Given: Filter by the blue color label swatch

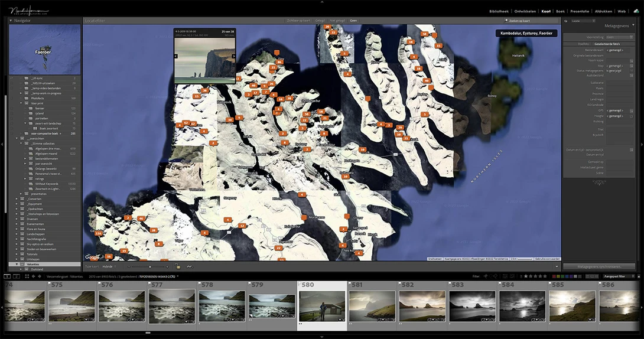Looking at the screenshot, I should click(567, 276).
